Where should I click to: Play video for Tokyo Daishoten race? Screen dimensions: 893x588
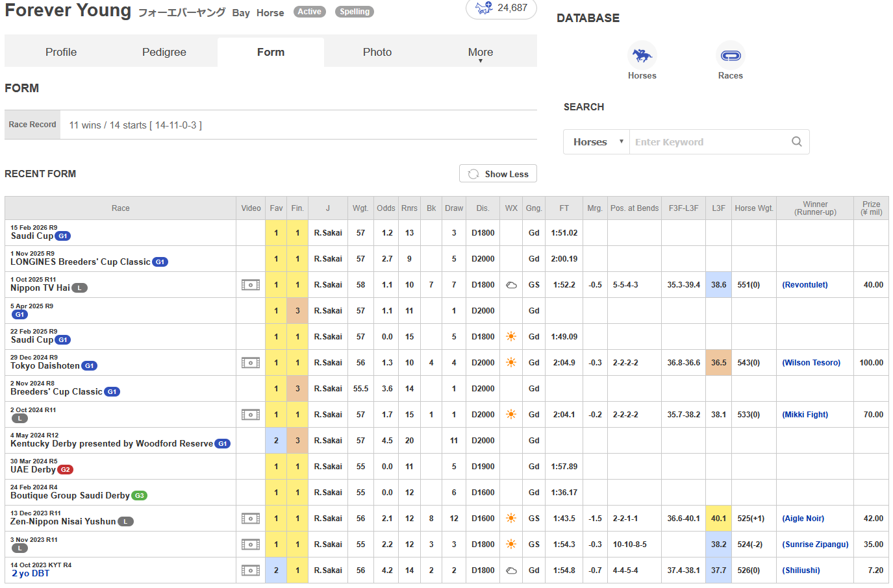251,363
